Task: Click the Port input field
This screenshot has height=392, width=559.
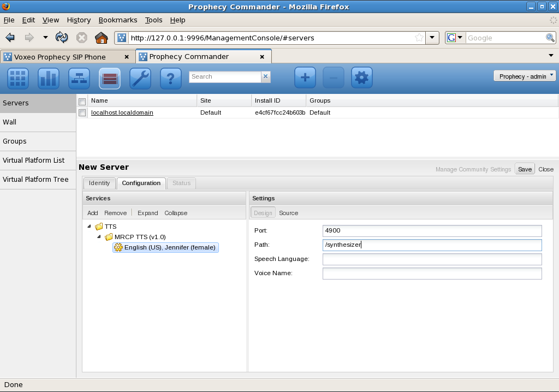Action: [x=432, y=231]
